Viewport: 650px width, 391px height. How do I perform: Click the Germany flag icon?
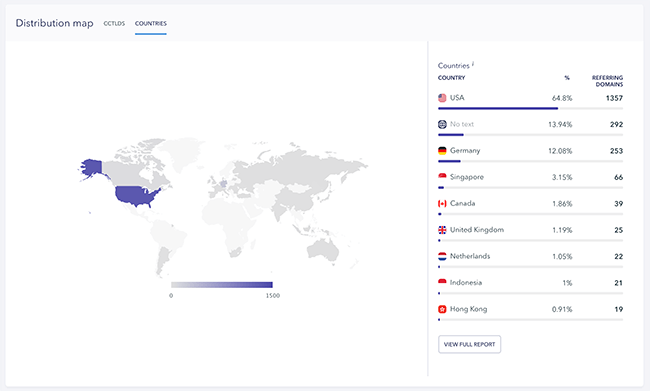coord(442,151)
